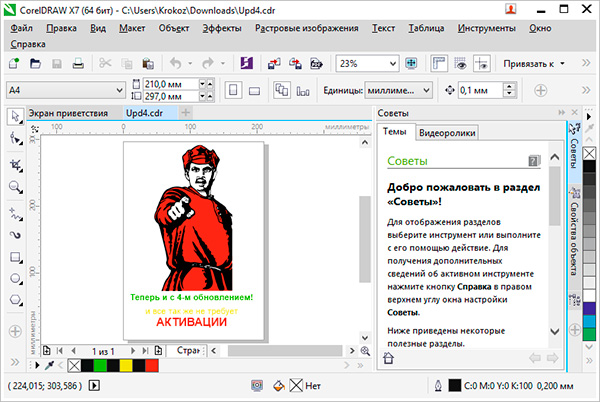Set page orientation to landscape

pyautogui.click(x=254, y=91)
